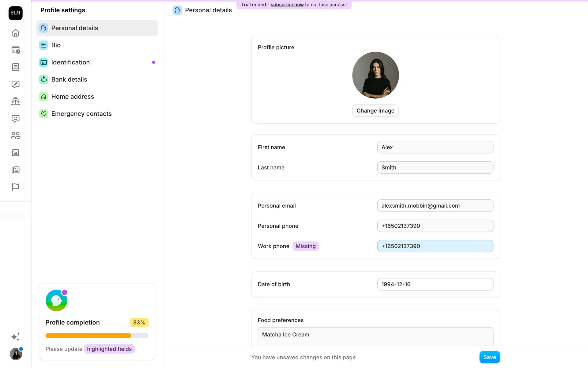Open the Bio settings section
Image resolution: width=588 pixels, height=368 pixels.
pos(56,45)
